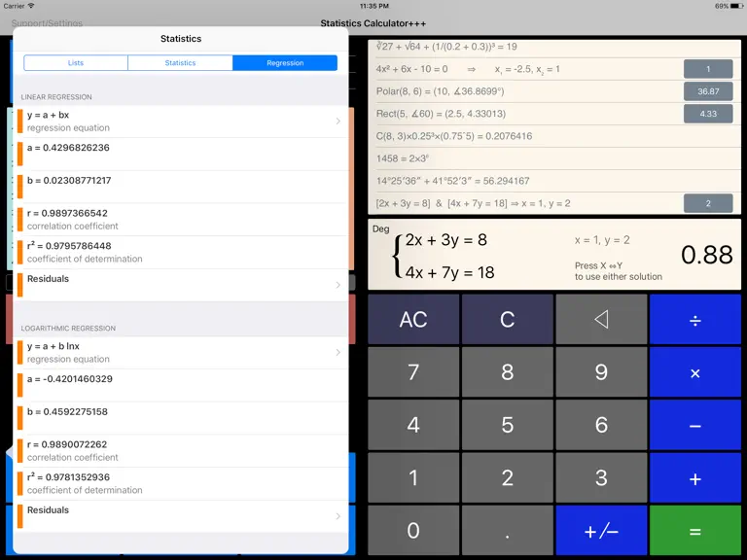The width and height of the screenshot is (747, 560).
Task: Select history row 1458 = 2×3⁶
Action: point(554,158)
